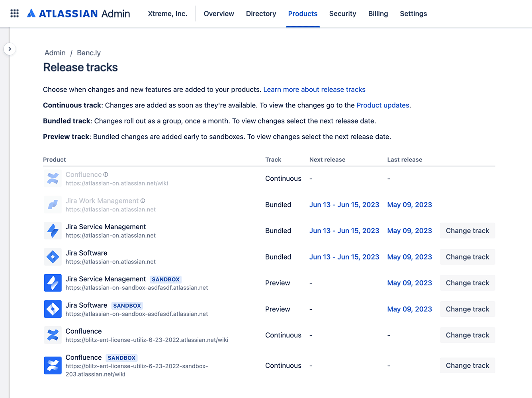This screenshot has width=532, height=398.
Task: Click the disabled Confluence product icon
Action: 53,179
